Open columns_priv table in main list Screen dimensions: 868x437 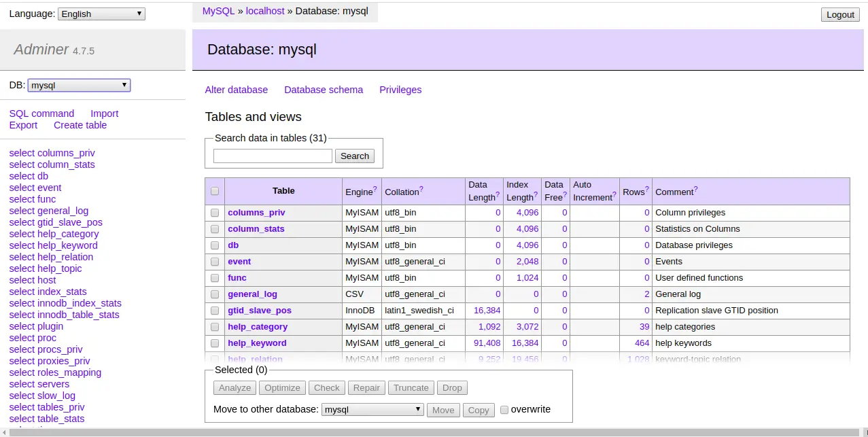(256, 213)
